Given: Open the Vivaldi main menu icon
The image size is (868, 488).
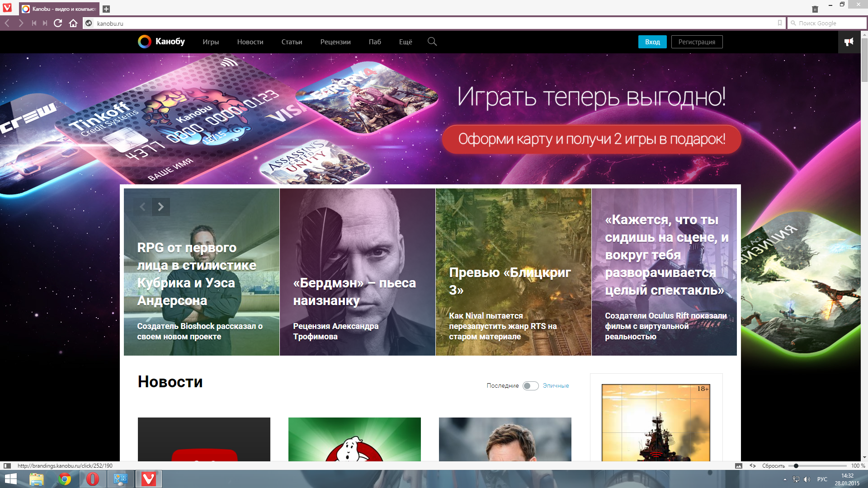Looking at the screenshot, I should click(7, 8).
